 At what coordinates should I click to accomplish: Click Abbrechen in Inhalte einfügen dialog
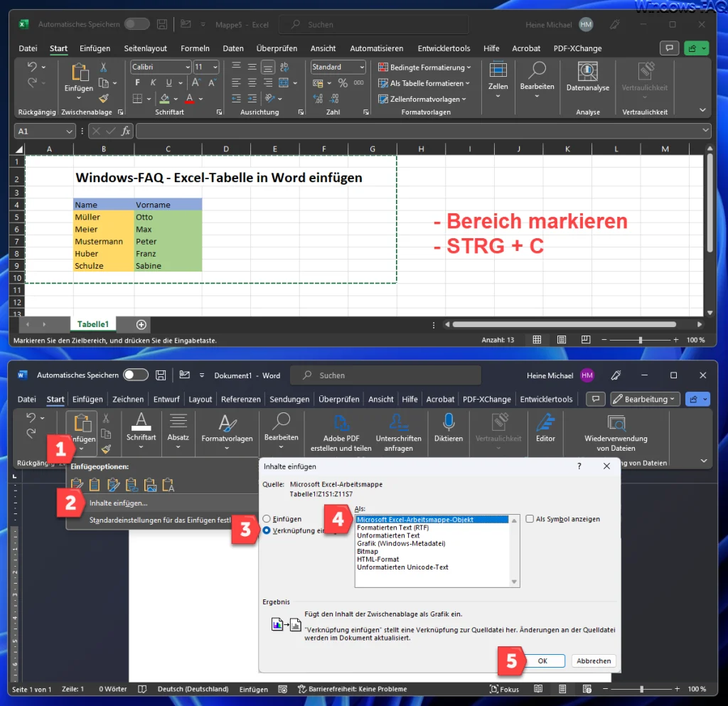pos(594,661)
